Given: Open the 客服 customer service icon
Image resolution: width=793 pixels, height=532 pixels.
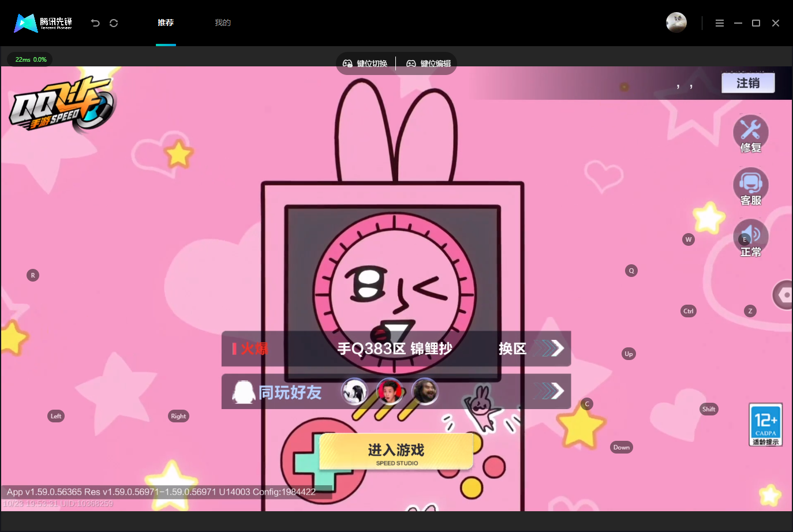Looking at the screenshot, I should point(751,186).
